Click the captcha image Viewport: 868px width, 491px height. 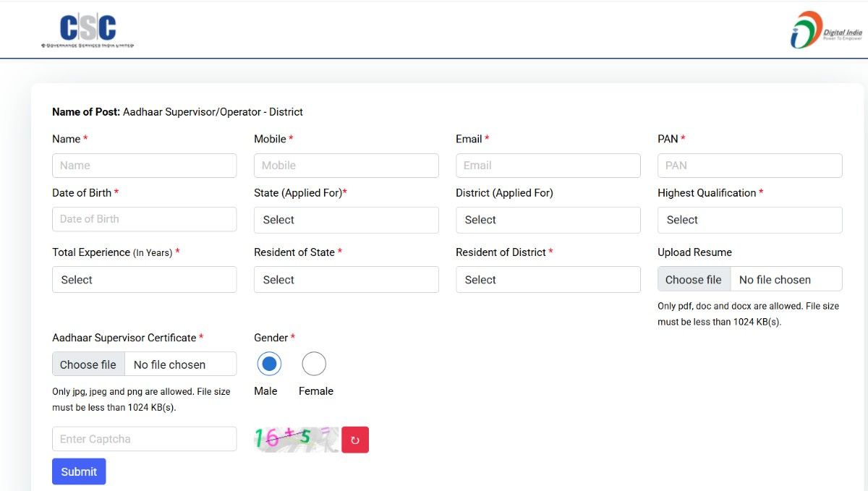(x=296, y=439)
